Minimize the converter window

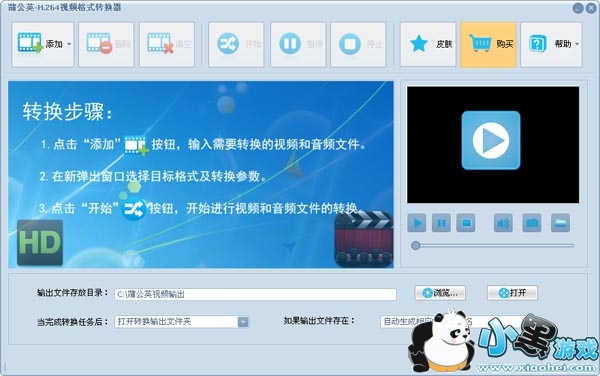click(x=578, y=8)
